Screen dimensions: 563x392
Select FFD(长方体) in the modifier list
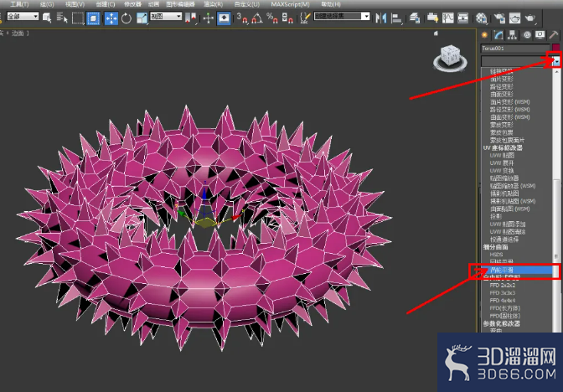tap(505, 308)
